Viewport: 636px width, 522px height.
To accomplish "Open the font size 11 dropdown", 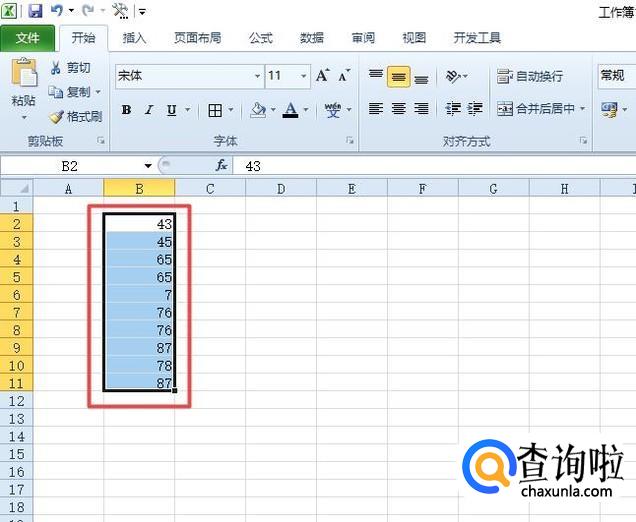I will pos(303,76).
